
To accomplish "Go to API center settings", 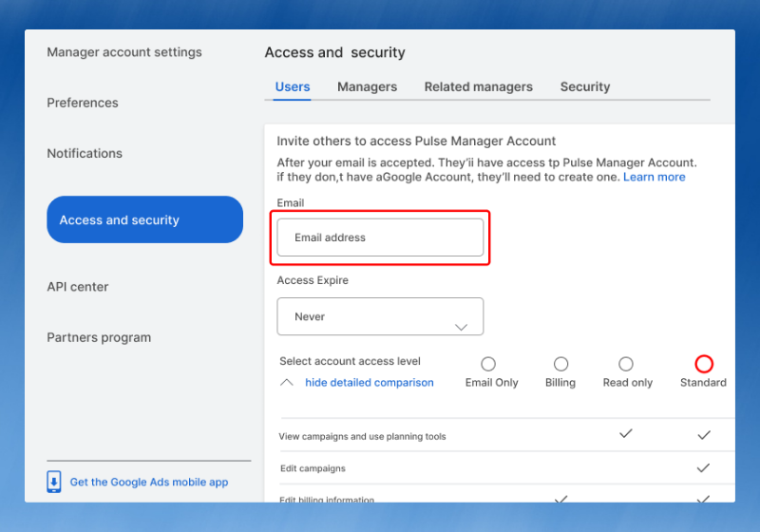I will 78,287.
